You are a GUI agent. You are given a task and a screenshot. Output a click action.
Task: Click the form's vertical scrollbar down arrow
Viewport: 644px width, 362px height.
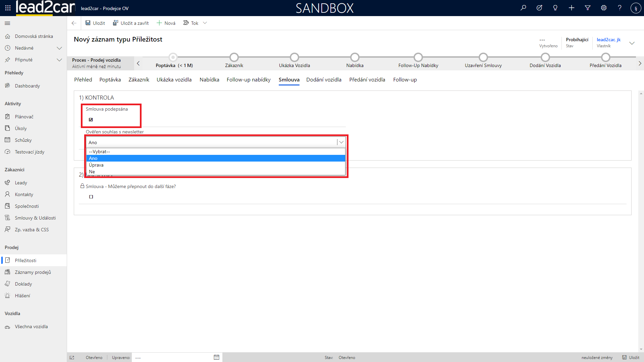641,349
